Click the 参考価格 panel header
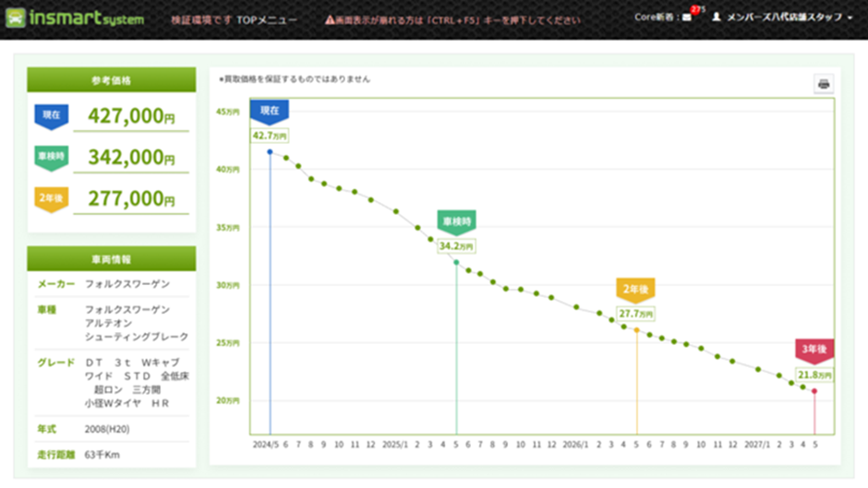Image resolution: width=868 pixels, height=488 pixels. click(112, 80)
